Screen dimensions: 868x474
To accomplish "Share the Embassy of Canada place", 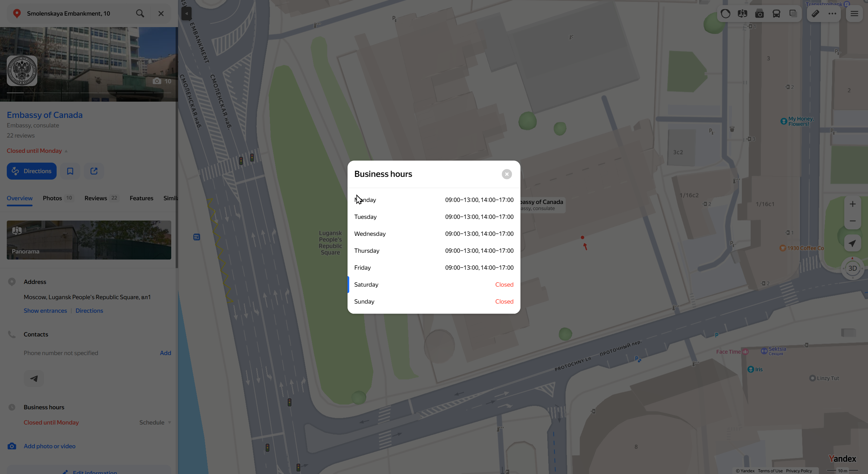I will (x=94, y=171).
